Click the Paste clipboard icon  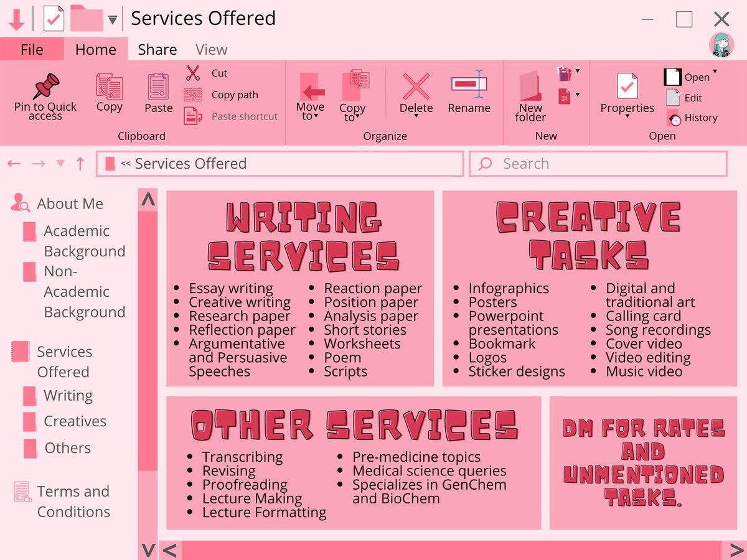(x=158, y=86)
